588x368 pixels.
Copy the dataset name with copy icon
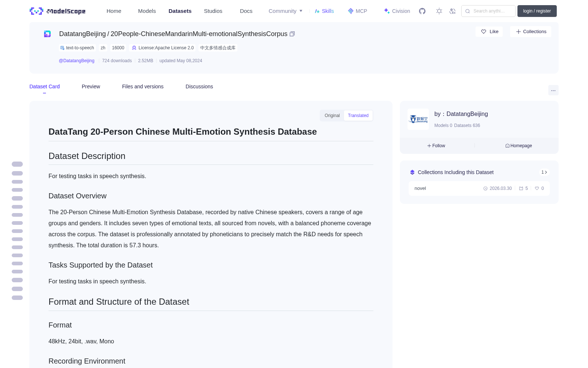tap(292, 34)
